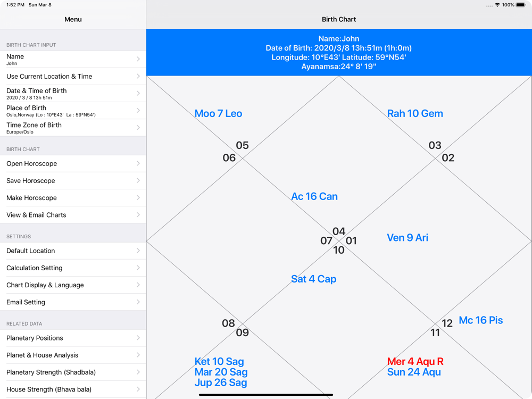Expand the Place of Birth chevron
This screenshot has width=532, height=399.
click(x=138, y=111)
